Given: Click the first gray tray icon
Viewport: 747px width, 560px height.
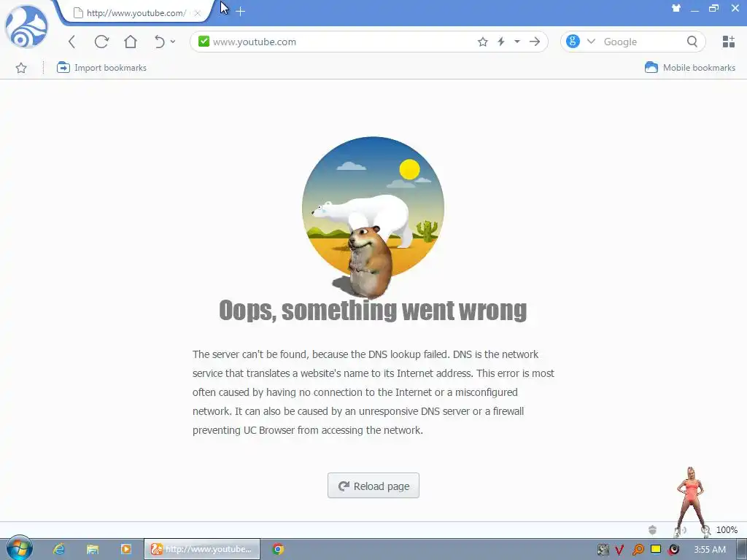Looking at the screenshot, I should point(603,550).
